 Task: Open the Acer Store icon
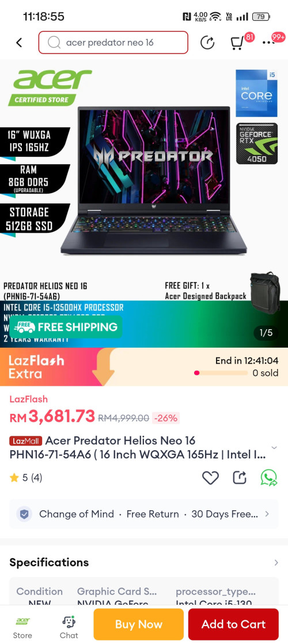click(22, 626)
